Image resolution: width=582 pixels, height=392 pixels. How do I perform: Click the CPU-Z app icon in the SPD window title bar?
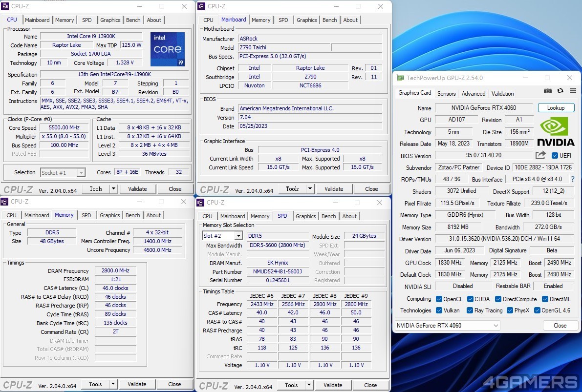(200, 203)
